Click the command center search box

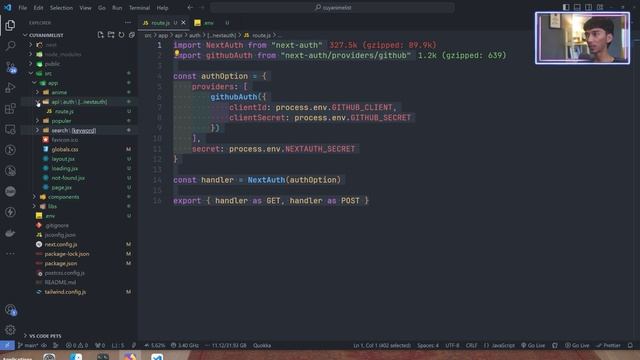[332, 7]
